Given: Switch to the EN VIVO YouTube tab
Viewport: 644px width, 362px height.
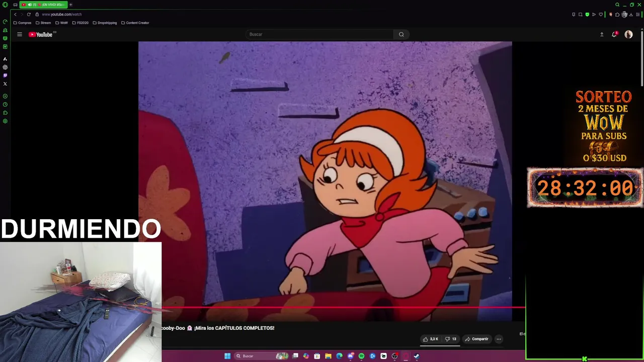Looking at the screenshot, I should 43,5.
